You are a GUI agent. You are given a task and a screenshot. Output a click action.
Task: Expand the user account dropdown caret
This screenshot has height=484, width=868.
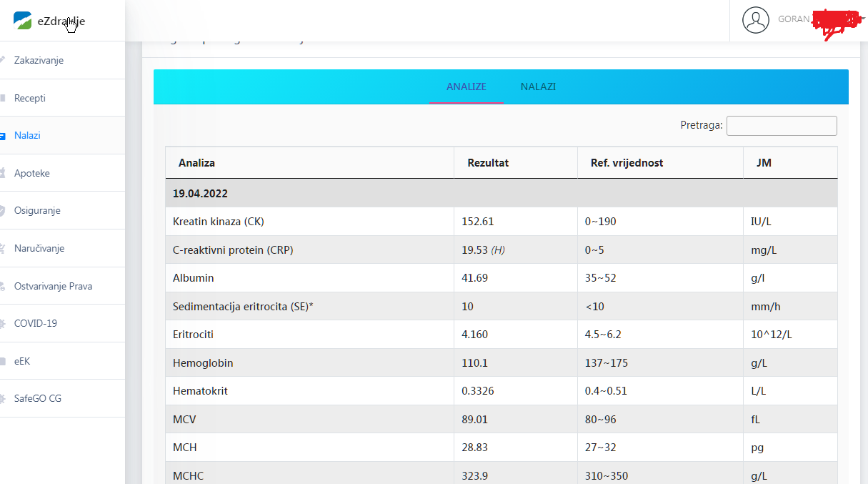(862, 20)
